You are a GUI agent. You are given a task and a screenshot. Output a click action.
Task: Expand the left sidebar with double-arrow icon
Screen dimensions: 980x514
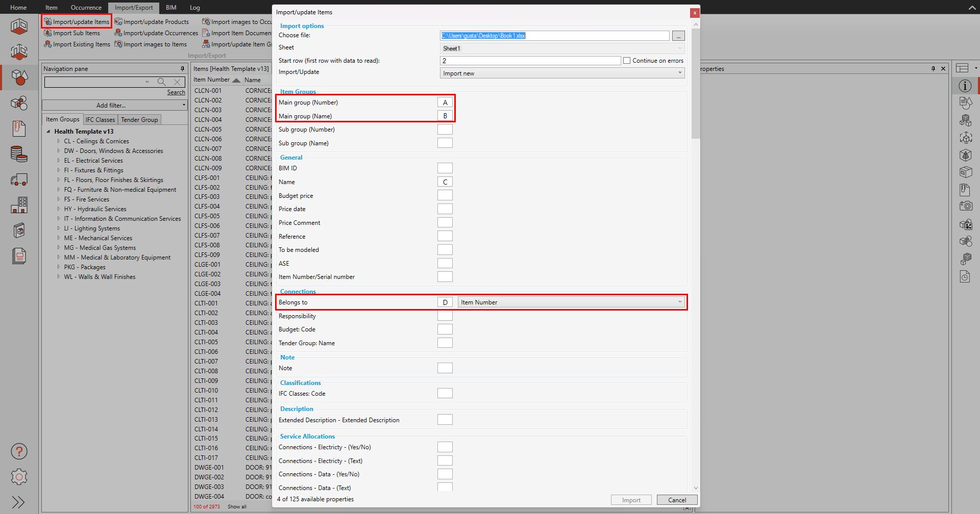coord(18,502)
